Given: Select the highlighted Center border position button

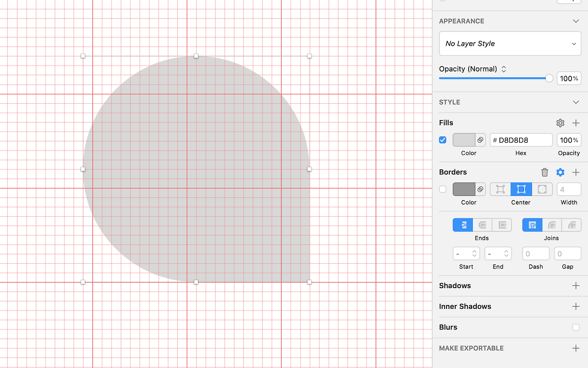Looking at the screenshot, I should coord(521,189).
